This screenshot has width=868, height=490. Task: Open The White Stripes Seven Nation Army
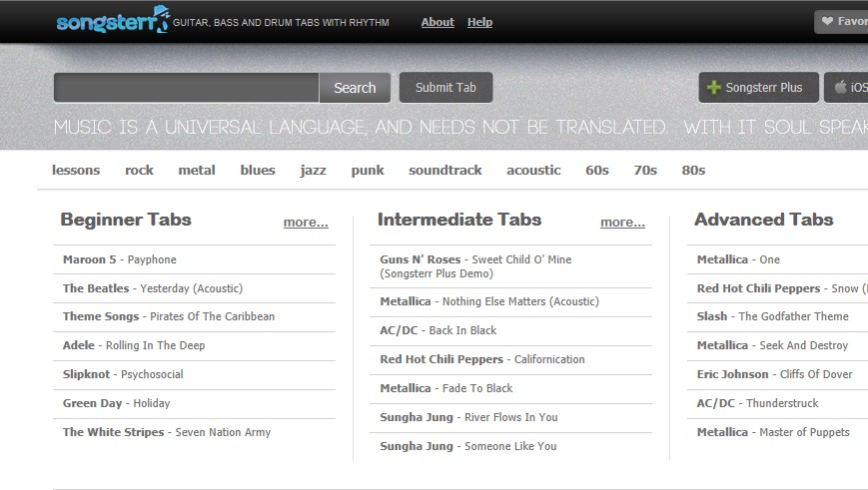click(x=167, y=432)
